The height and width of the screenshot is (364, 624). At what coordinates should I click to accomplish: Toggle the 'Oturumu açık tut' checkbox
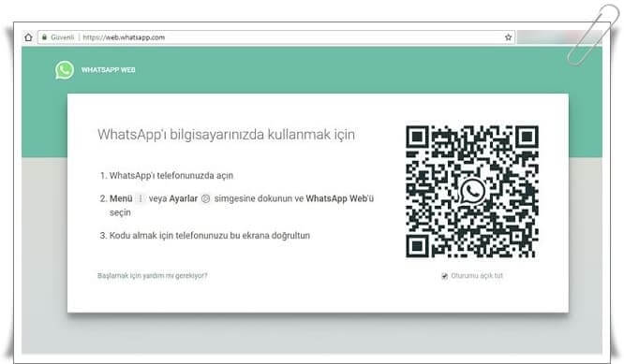444,276
